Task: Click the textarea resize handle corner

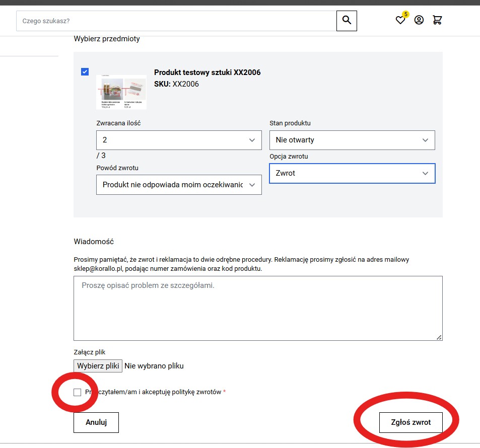Action: (x=439, y=337)
